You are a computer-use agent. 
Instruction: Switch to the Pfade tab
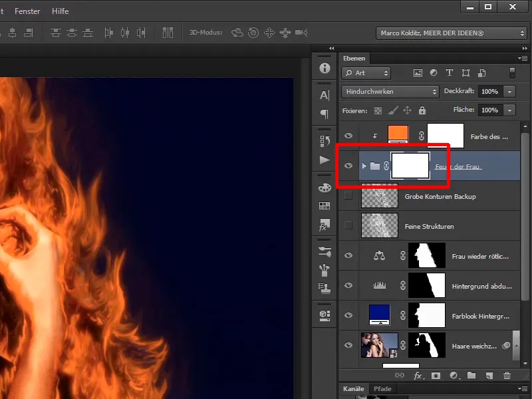pos(382,389)
